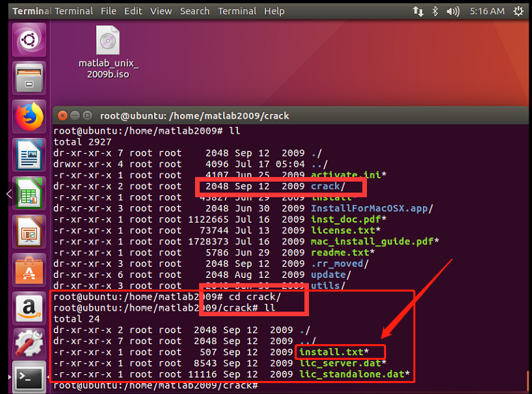This screenshot has width=532, height=394.
Task: Click the activate.ini* file name
Action: [x=349, y=175]
